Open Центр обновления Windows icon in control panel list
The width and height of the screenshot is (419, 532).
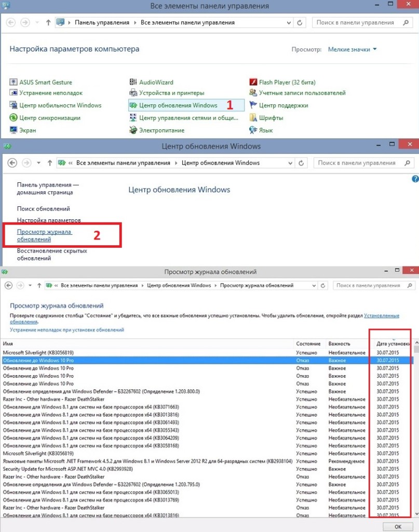[133, 105]
